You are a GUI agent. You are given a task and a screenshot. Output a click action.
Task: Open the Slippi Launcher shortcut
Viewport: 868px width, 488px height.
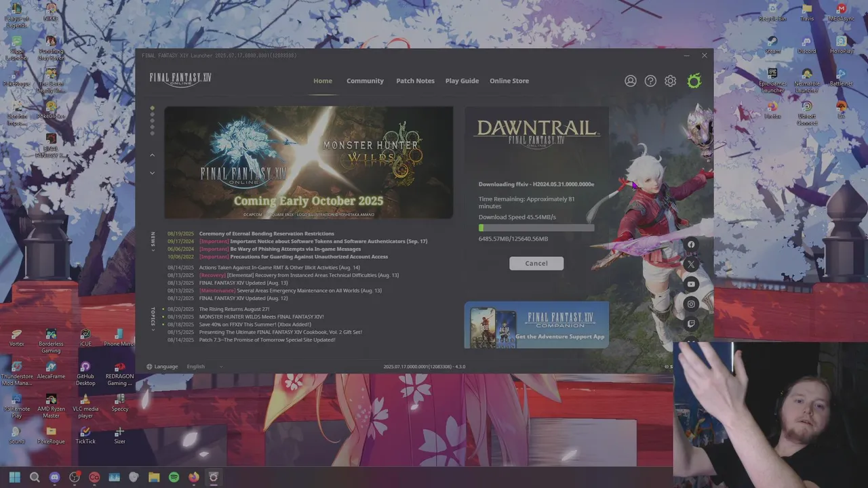pyautogui.click(x=16, y=49)
